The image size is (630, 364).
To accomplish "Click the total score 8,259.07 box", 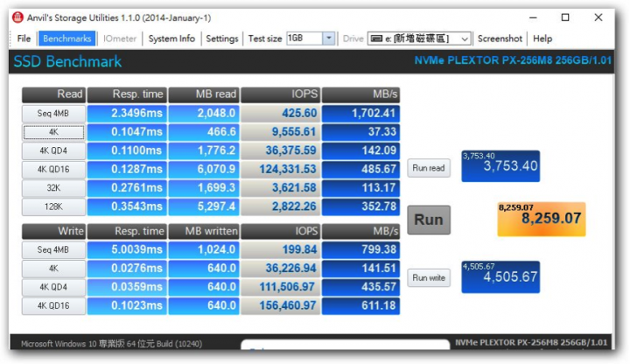I will click(542, 219).
